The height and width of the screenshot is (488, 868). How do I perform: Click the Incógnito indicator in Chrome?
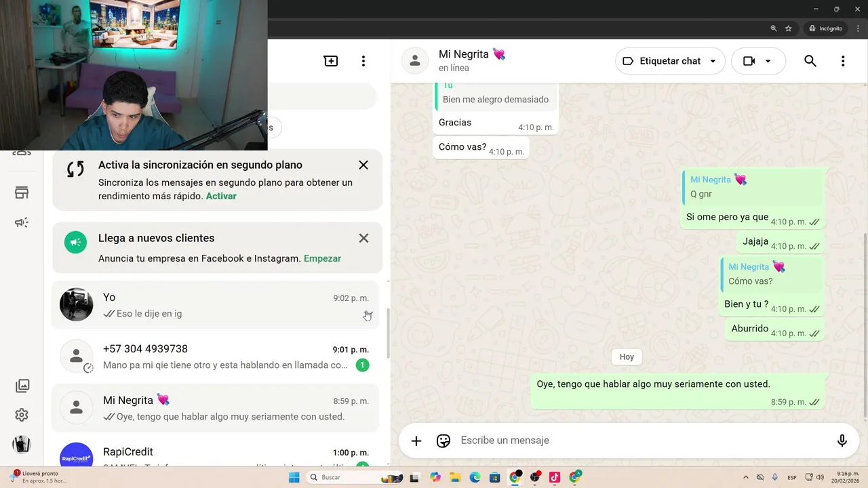coord(825,28)
